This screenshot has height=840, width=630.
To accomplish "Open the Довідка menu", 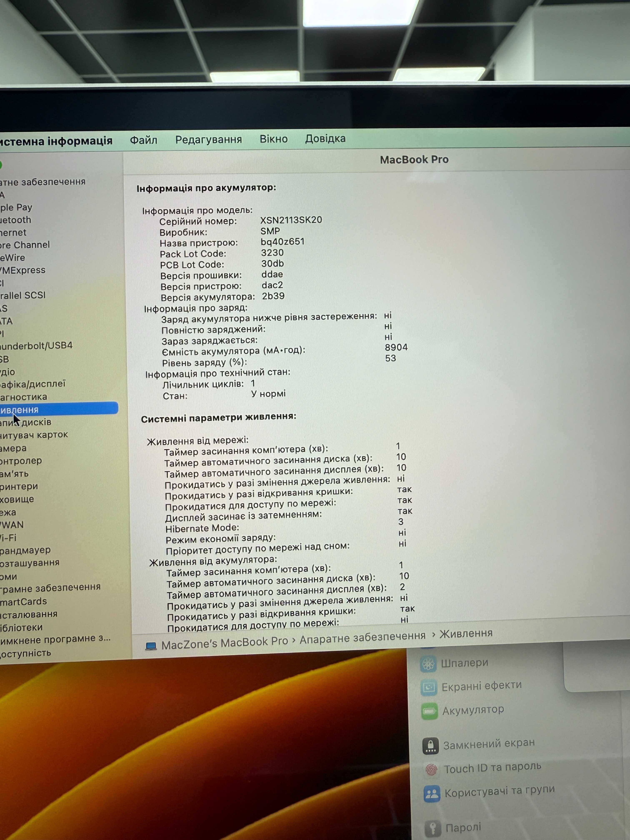I will 325,139.
